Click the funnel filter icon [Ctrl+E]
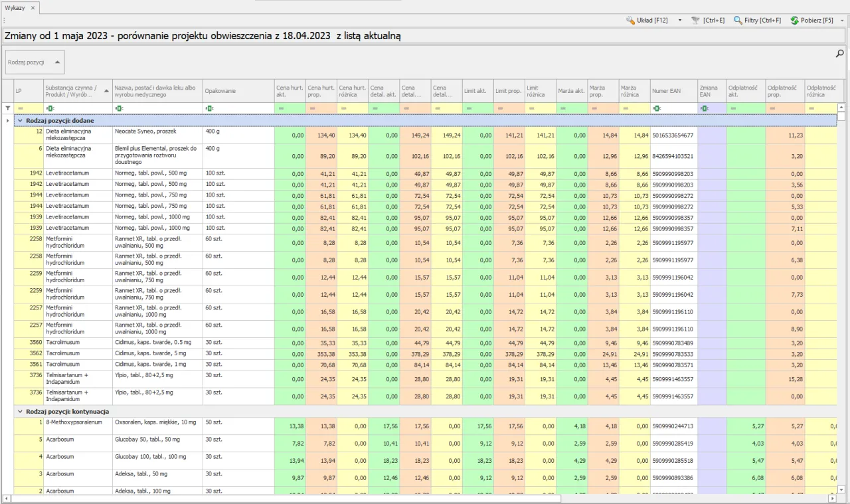The height and width of the screenshot is (504, 850). click(x=695, y=21)
